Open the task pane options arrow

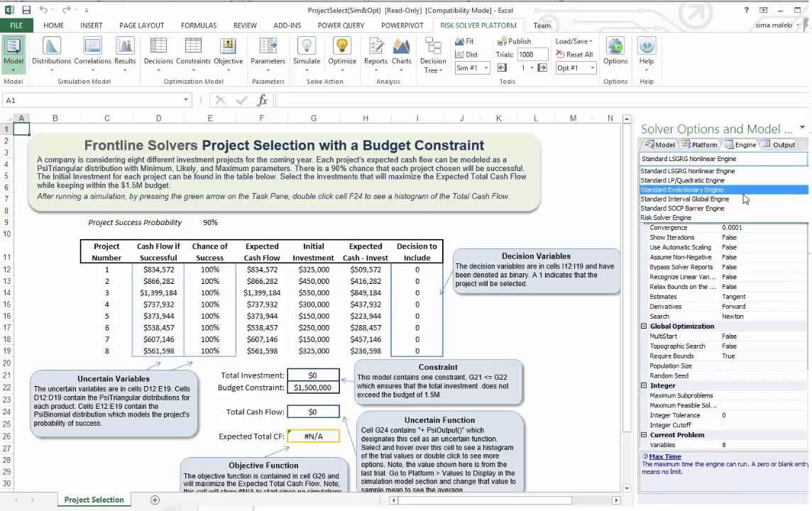tap(802, 127)
